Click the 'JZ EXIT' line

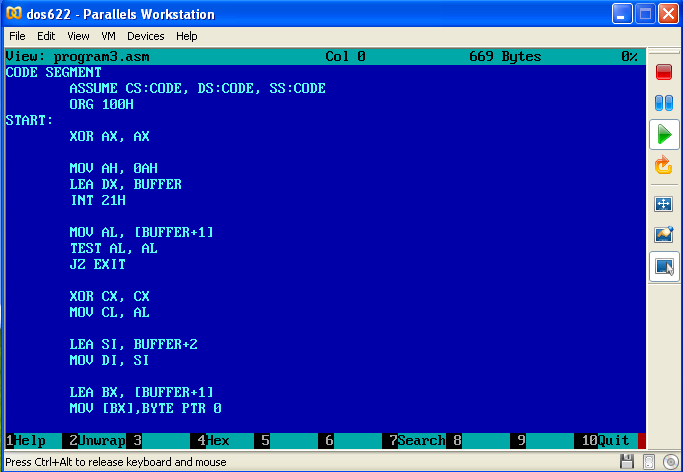(98, 264)
